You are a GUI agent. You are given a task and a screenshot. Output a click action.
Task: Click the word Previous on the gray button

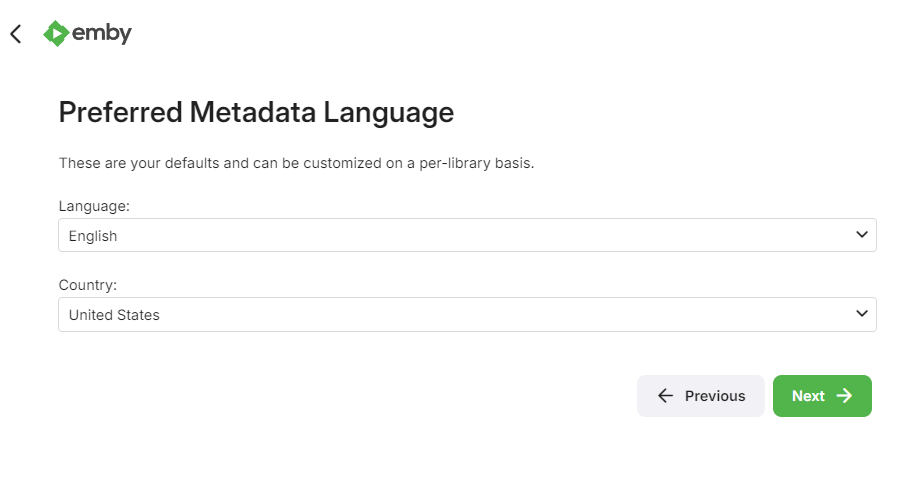(x=715, y=396)
